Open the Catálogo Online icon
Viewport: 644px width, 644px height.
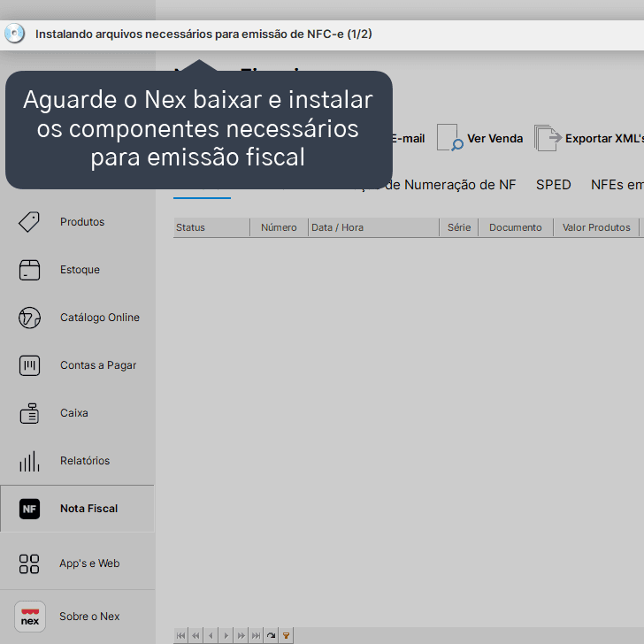[x=29, y=318]
